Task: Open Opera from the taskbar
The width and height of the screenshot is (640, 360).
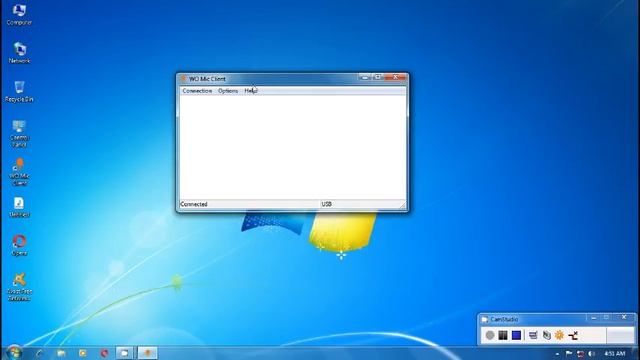Action: [x=104, y=353]
